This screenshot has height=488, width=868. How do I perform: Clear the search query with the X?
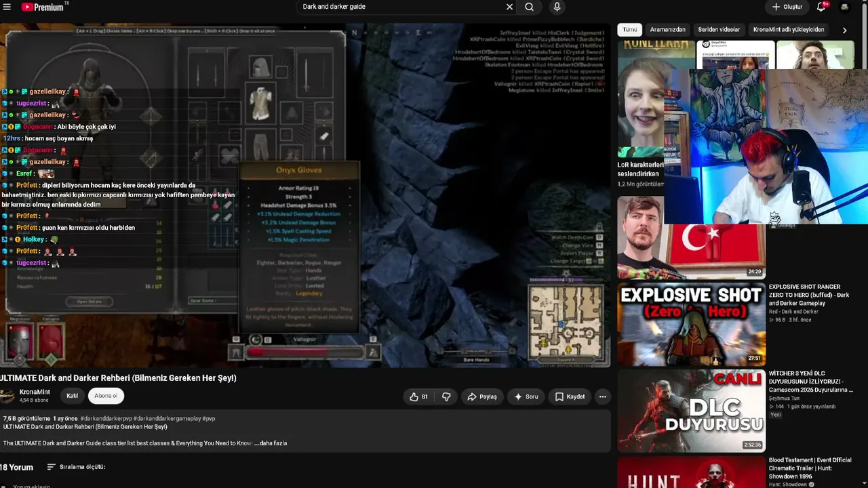(x=509, y=7)
